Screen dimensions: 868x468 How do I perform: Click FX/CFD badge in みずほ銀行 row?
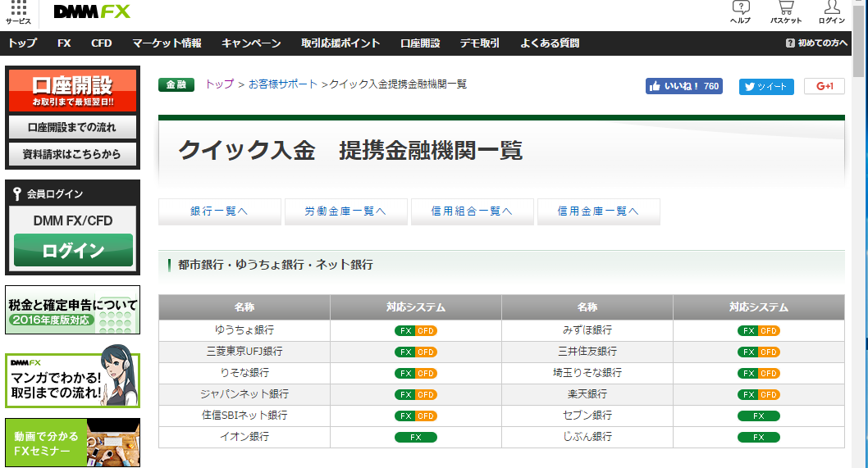click(758, 331)
